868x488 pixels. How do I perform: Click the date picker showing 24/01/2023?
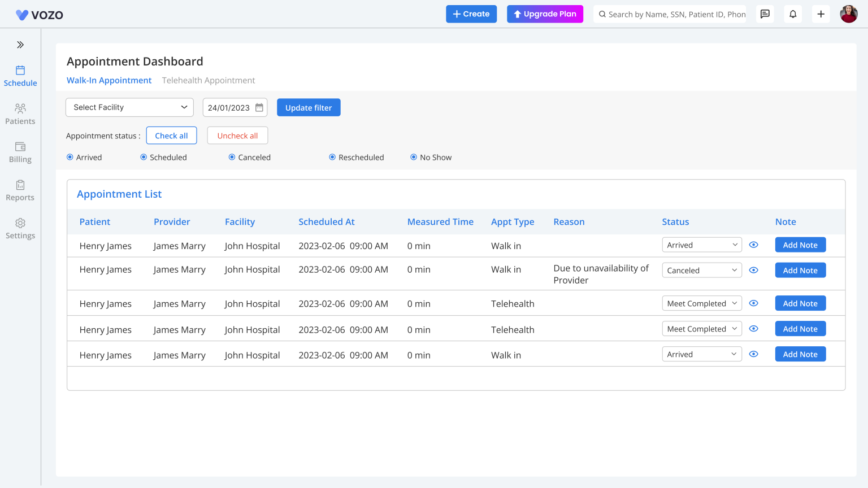coord(235,107)
